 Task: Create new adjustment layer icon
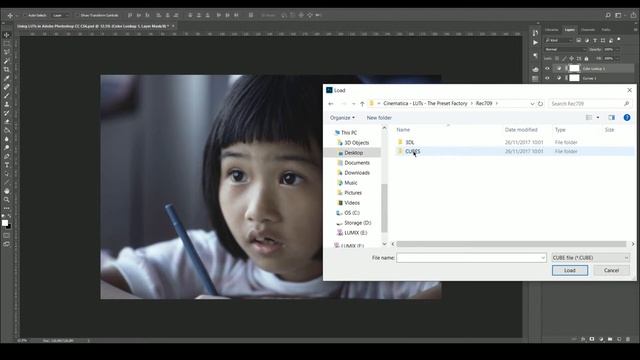(601, 339)
